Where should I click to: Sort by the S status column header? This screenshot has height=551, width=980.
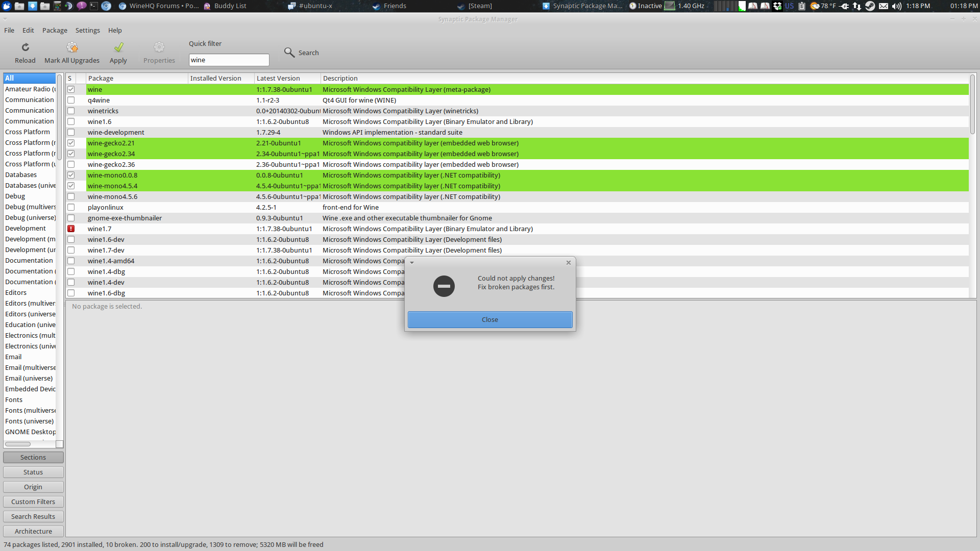(x=70, y=78)
